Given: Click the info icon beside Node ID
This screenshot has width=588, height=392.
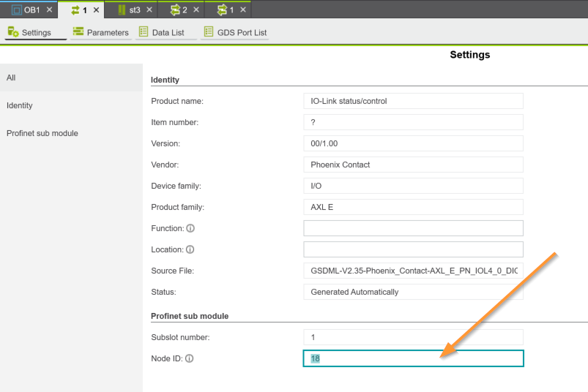Looking at the screenshot, I should [x=189, y=358].
